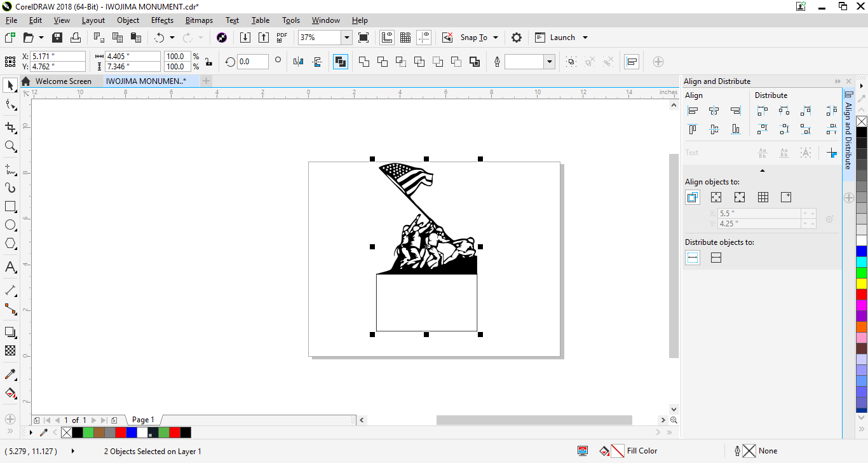Pick the Artistic Media tool
Viewport: 868px width, 463px height.
pos(10,188)
